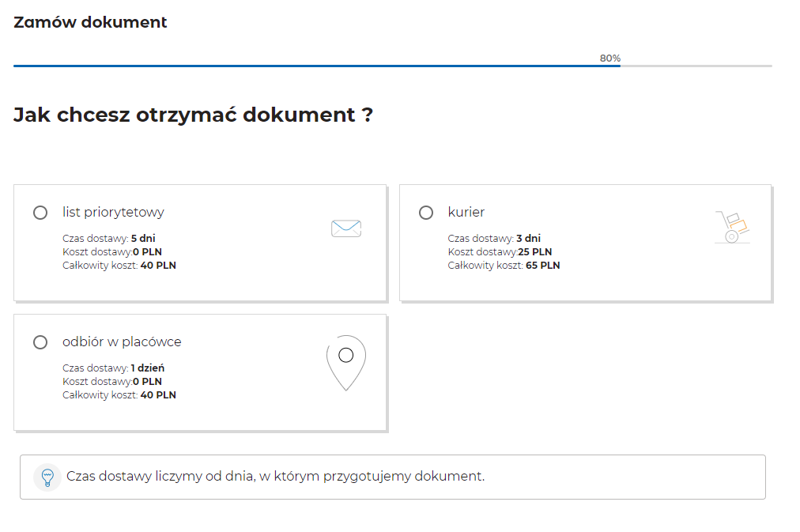Click the 'Jak chcesz otrzymać dokument ?' heading
The image size is (800, 532).
pyautogui.click(x=193, y=115)
